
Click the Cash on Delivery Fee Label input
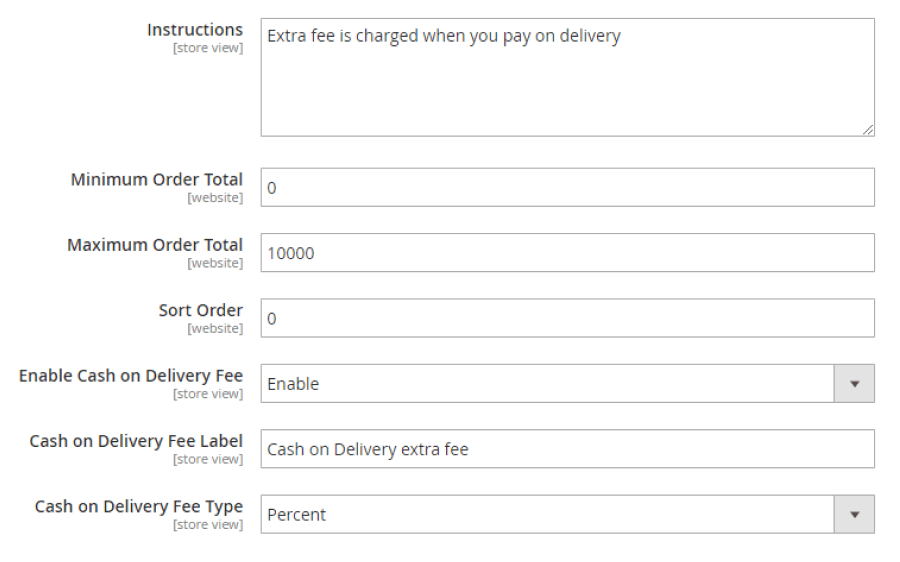point(567,449)
